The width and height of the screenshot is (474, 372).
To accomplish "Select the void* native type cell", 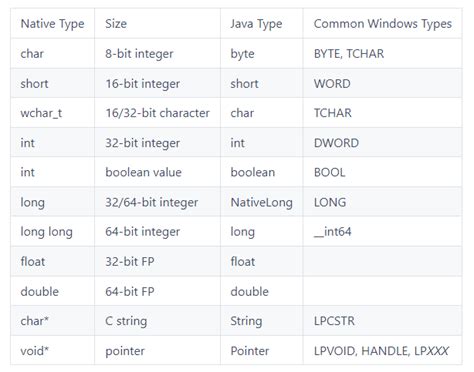I will pyautogui.click(x=52, y=350).
